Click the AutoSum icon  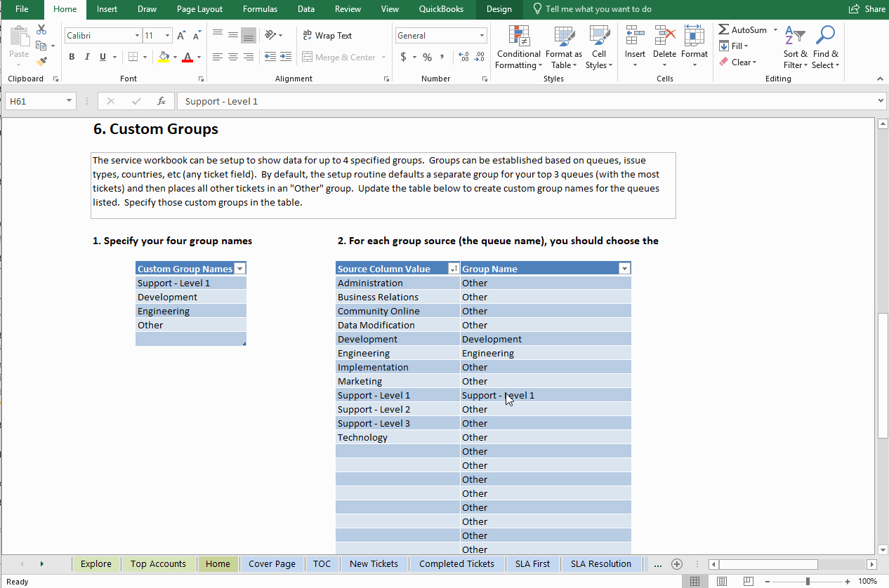(724, 30)
